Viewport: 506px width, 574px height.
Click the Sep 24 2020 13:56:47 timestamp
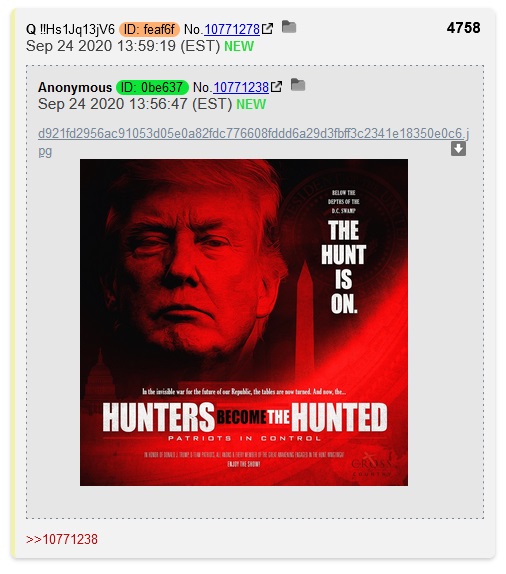tap(135, 104)
